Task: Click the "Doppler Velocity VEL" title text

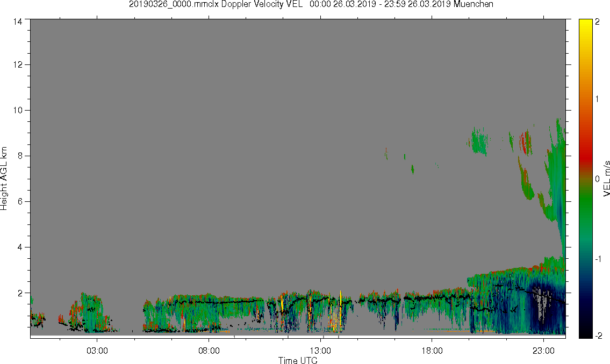Action: point(262,4)
